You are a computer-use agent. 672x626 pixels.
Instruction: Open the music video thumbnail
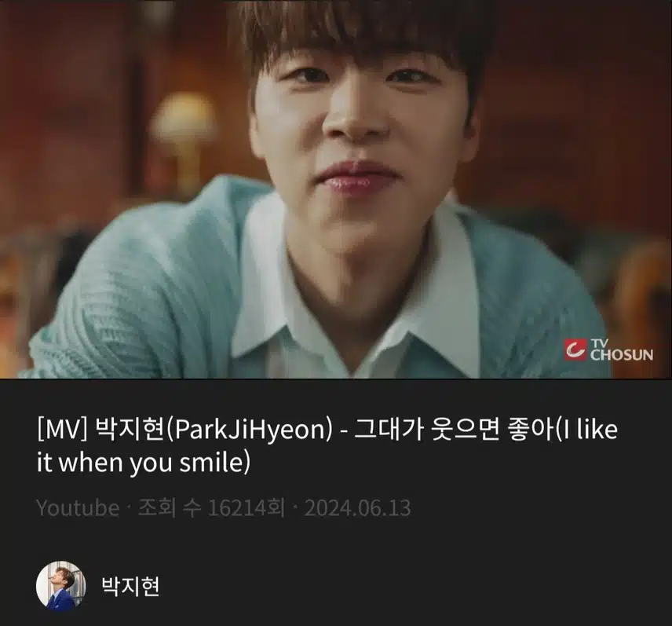tap(336, 189)
